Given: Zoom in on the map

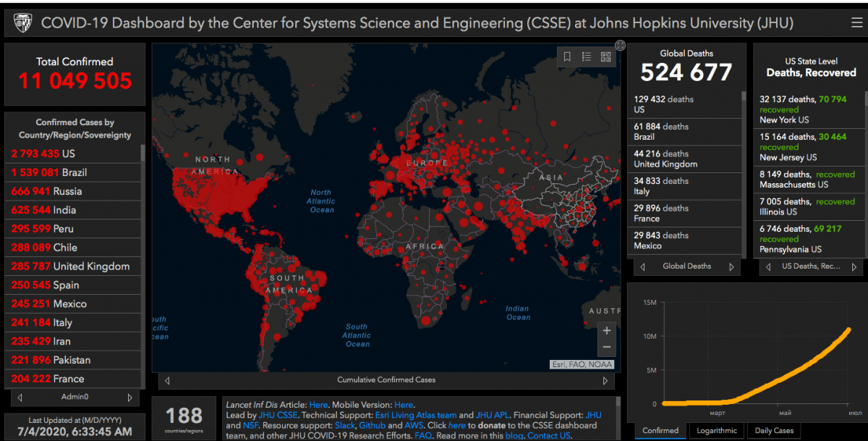Looking at the screenshot, I should [607, 330].
